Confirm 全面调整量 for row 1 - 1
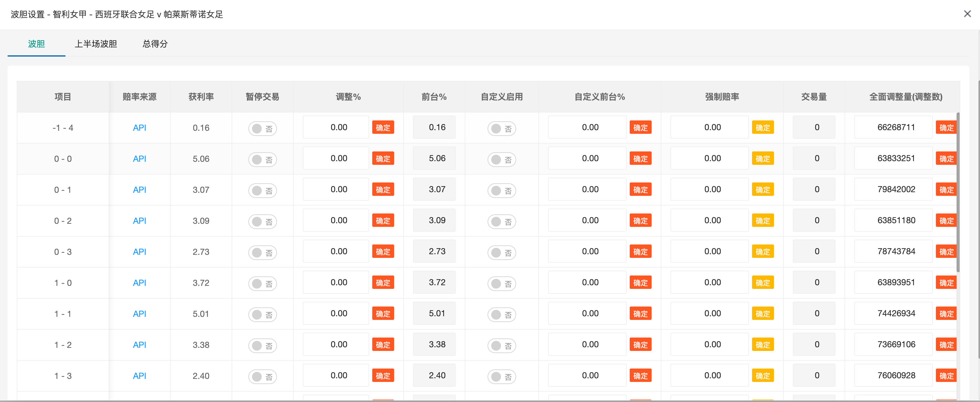 946,314
